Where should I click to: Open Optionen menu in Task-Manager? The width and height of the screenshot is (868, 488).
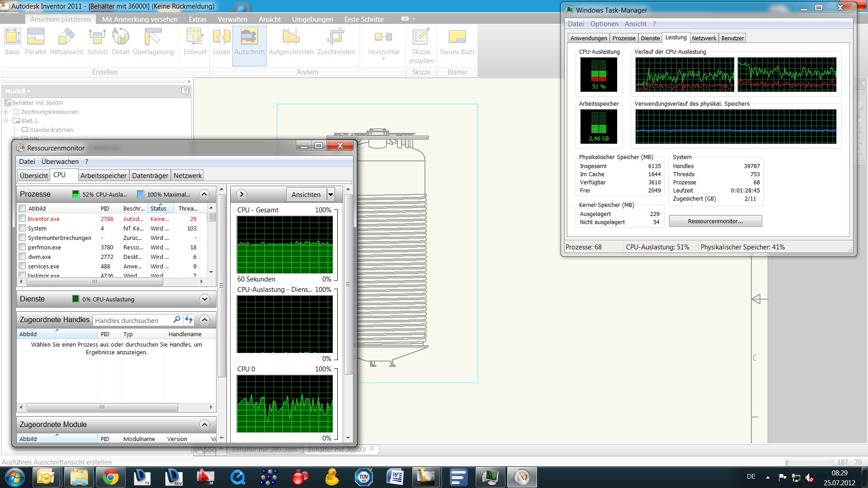[604, 23]
